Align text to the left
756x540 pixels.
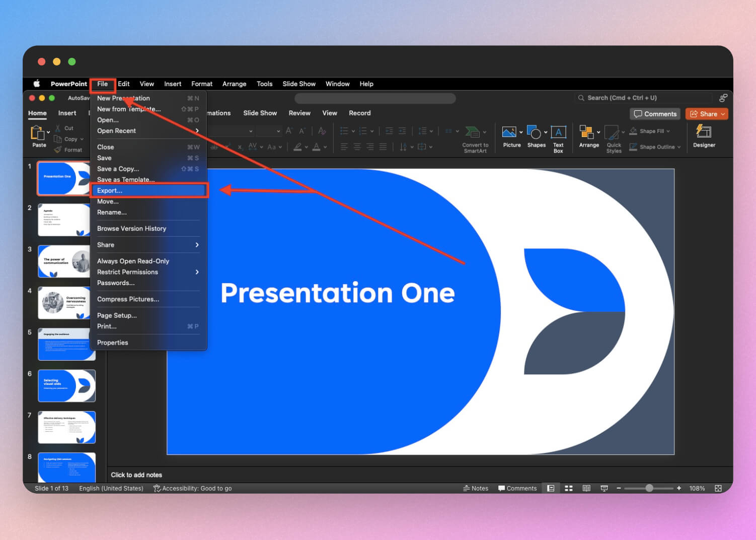344,147
